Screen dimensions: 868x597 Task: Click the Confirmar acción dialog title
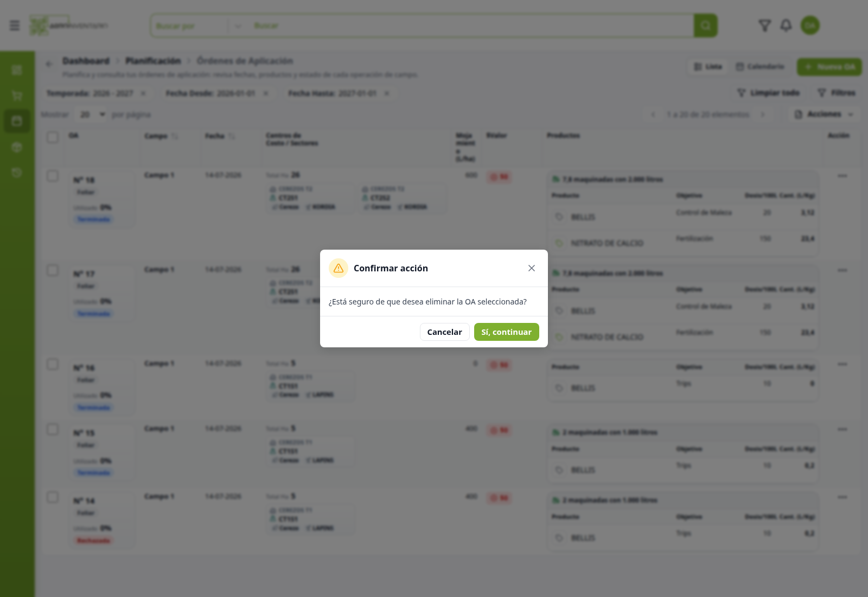(391, 268)
